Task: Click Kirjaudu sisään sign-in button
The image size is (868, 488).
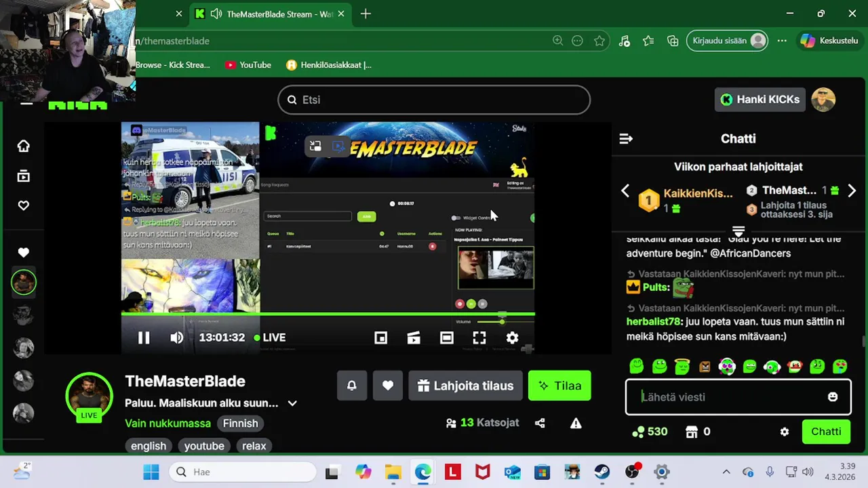Action: coord(727,41)
